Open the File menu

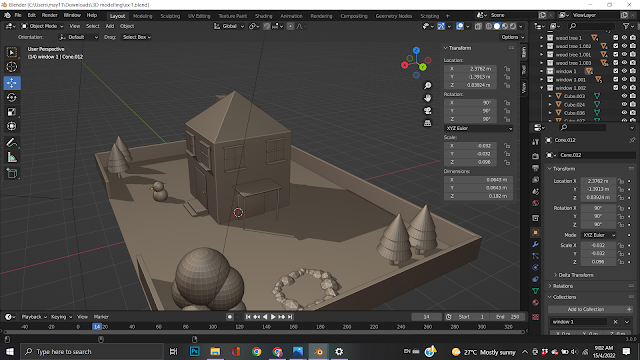pos(18,15)
